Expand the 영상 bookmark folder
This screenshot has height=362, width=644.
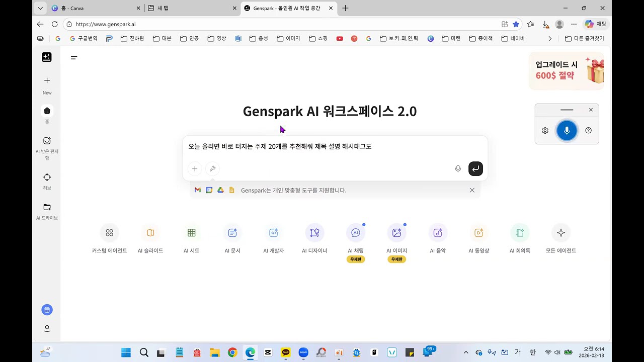pos(217,38)
